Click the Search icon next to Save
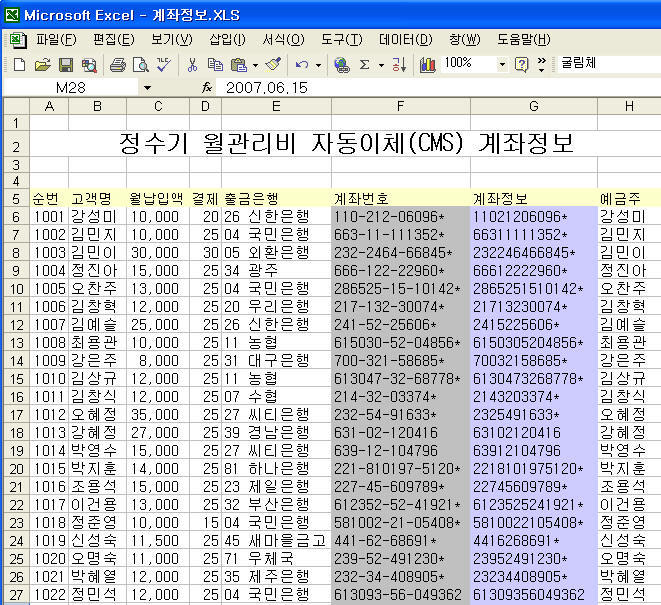The width and height of the screenshot is (661, 605). pos(89,65)
